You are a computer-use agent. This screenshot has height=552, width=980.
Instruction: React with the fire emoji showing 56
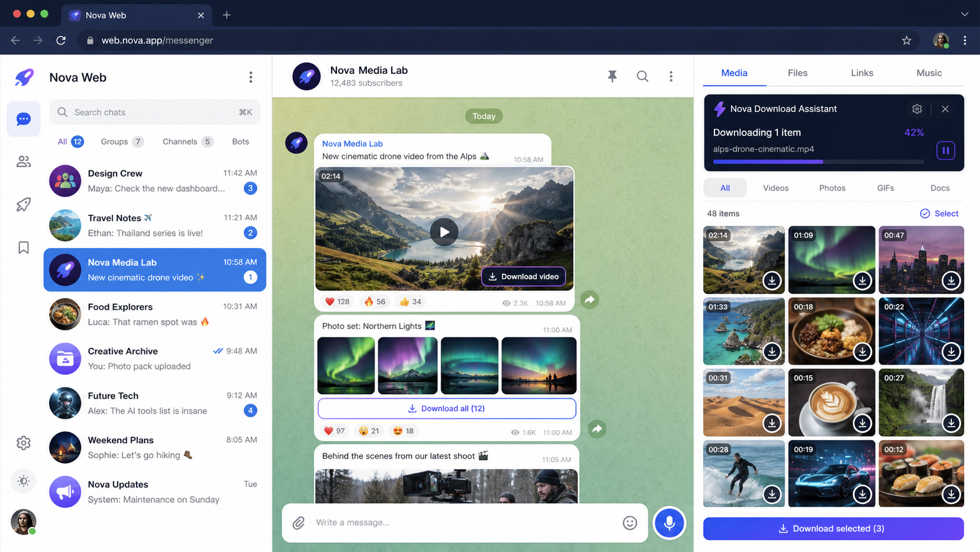pos(375,302)
